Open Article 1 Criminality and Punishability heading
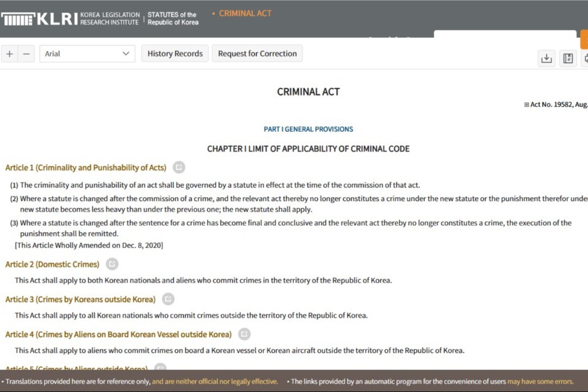 (x=85, y=167)
